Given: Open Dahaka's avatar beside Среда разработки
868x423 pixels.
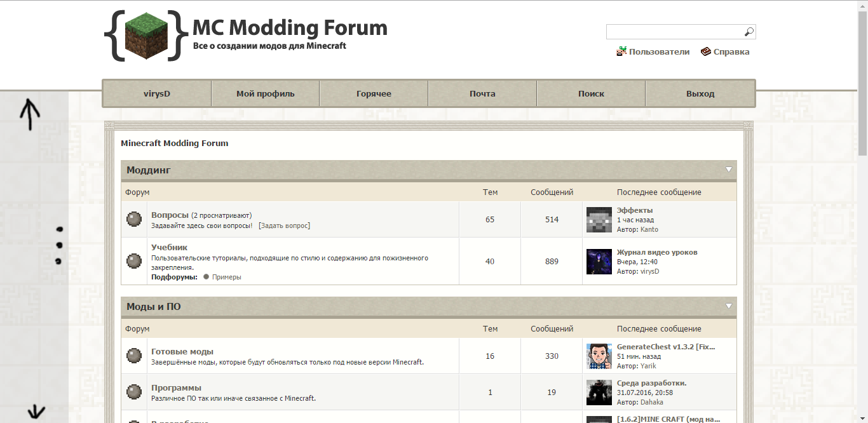Looking at the screenshot, I should (x=599, y=393).
